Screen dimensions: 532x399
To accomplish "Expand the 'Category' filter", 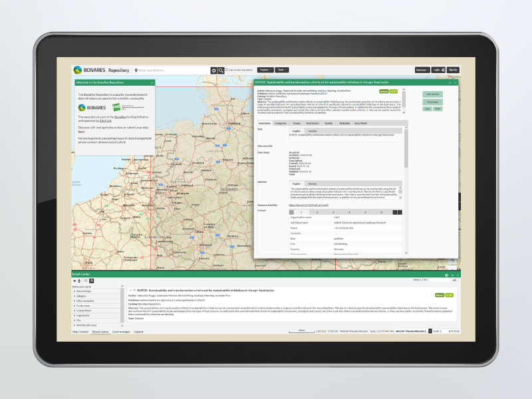I will 96,296.
